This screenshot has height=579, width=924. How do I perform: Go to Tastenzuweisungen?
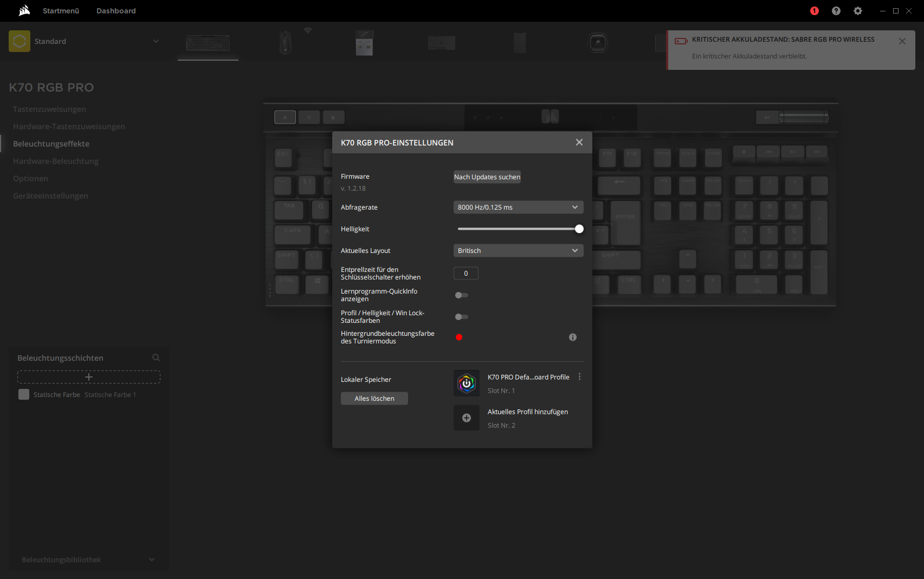[49, 109]
